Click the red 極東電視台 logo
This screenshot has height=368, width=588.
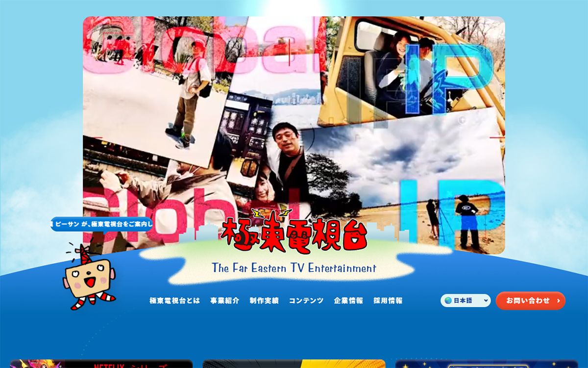[294, 233]
